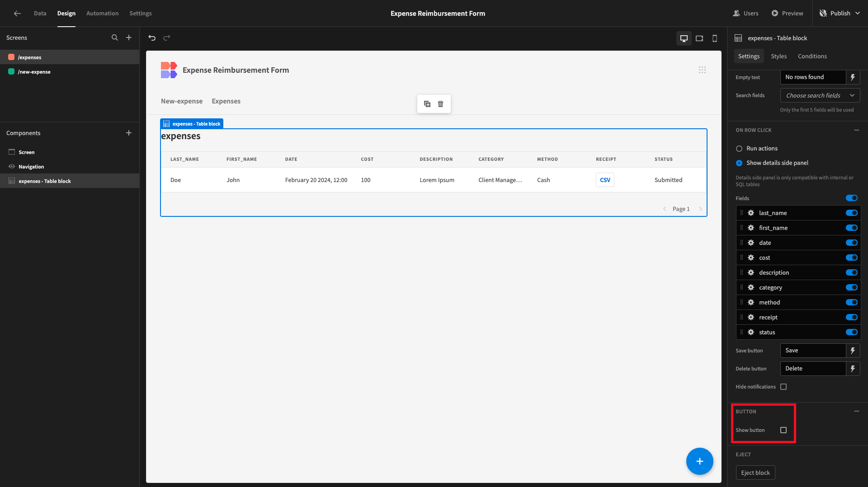868x487 pixels.
Task: Click the Eject block button
Action: [x=755, y=473]
